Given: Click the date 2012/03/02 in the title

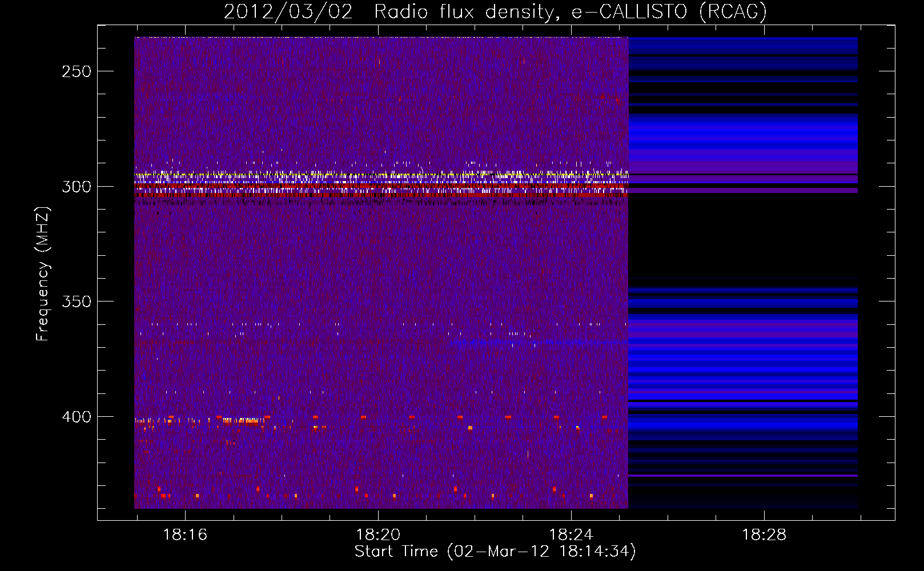Looking at the screenshot, I should (x=288, y=12).
